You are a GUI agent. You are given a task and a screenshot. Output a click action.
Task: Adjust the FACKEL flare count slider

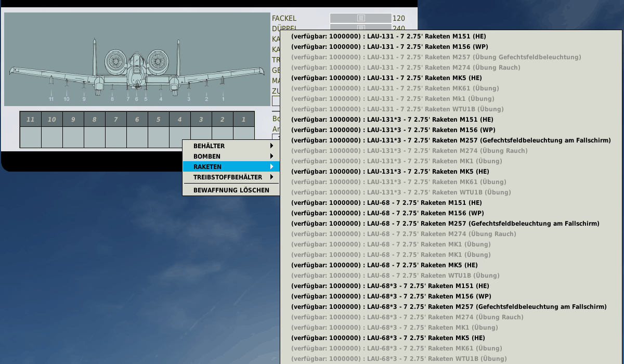coord(361,18)
